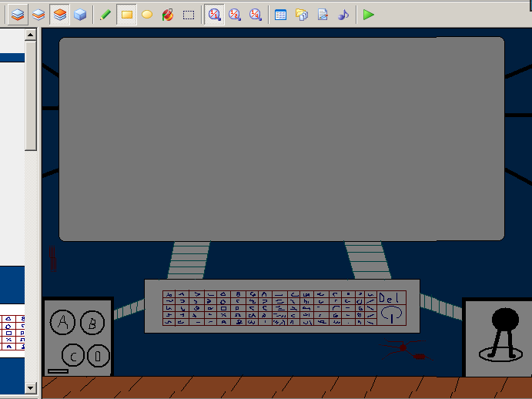This screenshot has height=399, width=532.
Task: Select the dotted rectangle selection tool
Action: (189, 15)
